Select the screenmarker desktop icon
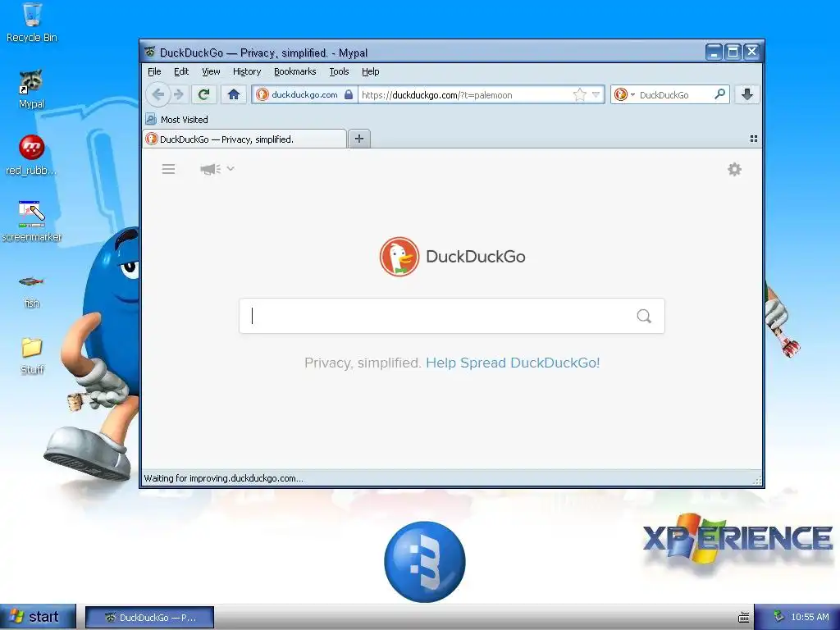The image size is (840, 630). click(x=32, y=221)
